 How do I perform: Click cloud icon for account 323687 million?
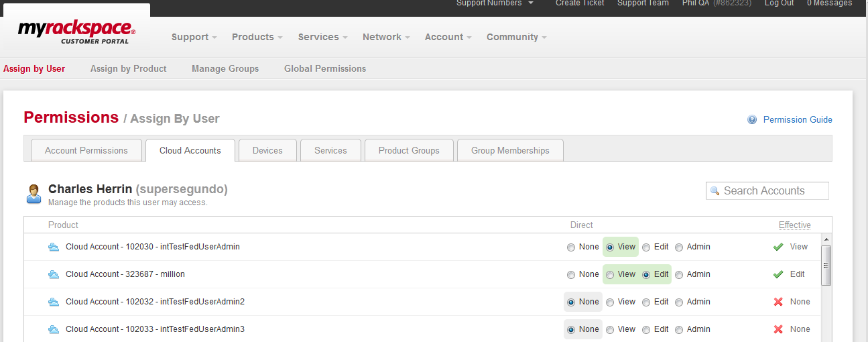tap(54, 274)
